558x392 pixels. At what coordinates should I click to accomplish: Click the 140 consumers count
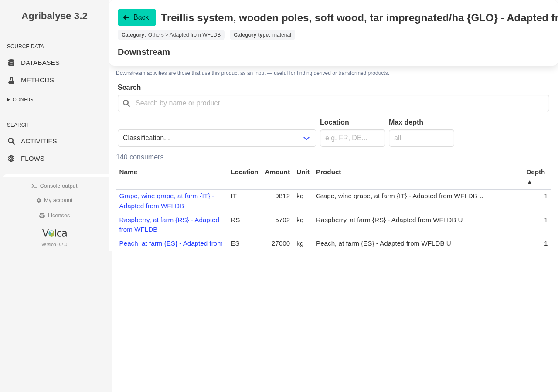140,157
